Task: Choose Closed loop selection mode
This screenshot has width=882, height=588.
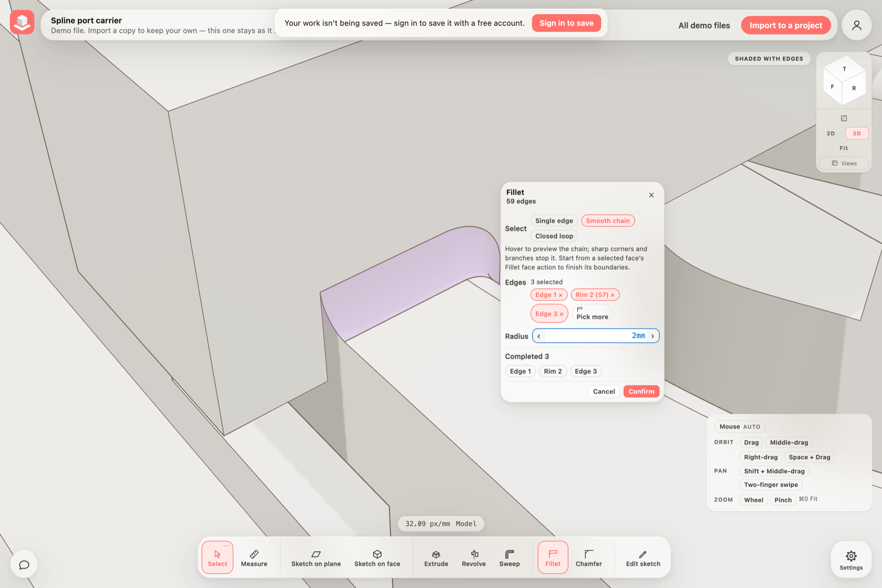Action: click(554, 236)
